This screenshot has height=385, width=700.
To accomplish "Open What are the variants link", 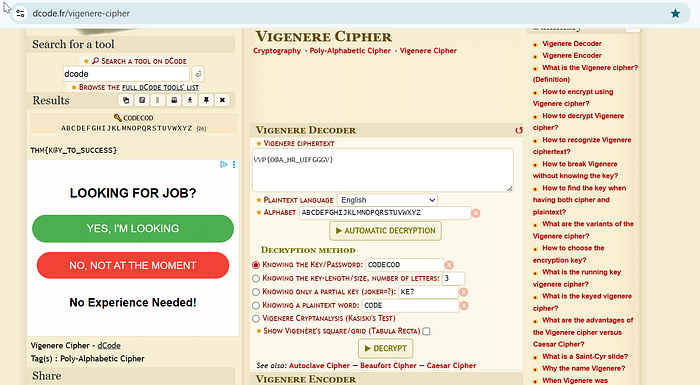I will [x=583, y=230].
